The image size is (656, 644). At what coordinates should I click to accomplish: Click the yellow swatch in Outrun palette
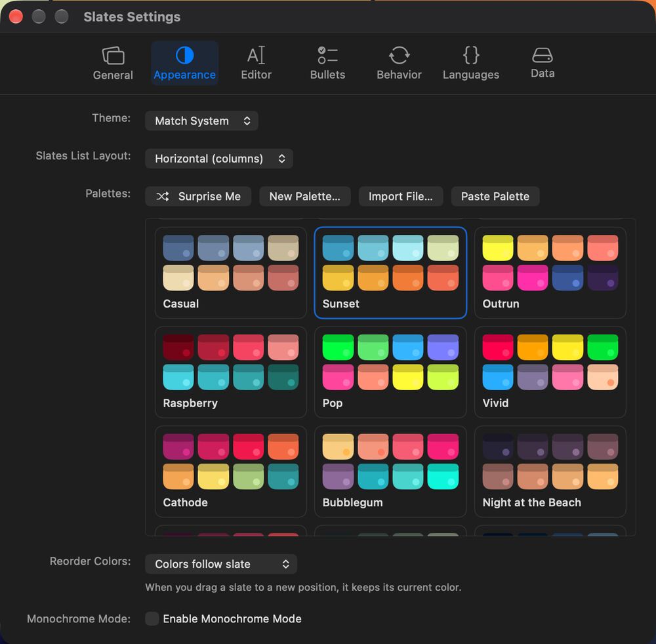[498, 247]
